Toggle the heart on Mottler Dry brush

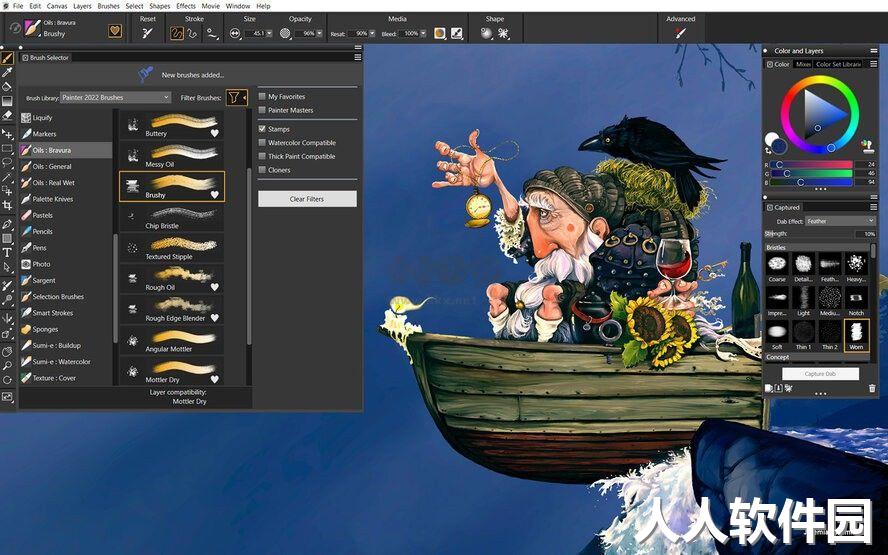(215, 379)
